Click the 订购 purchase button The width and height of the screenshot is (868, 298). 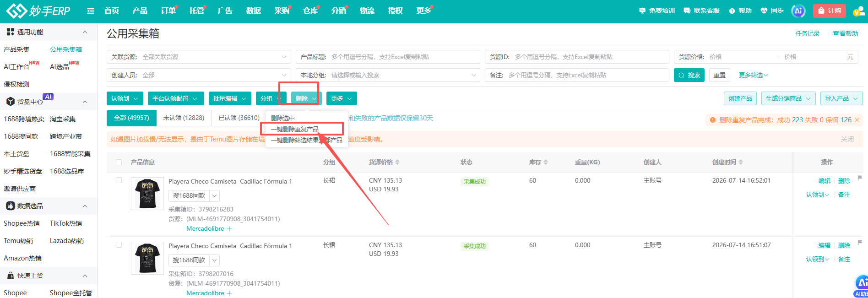click(x=829, y=11)
